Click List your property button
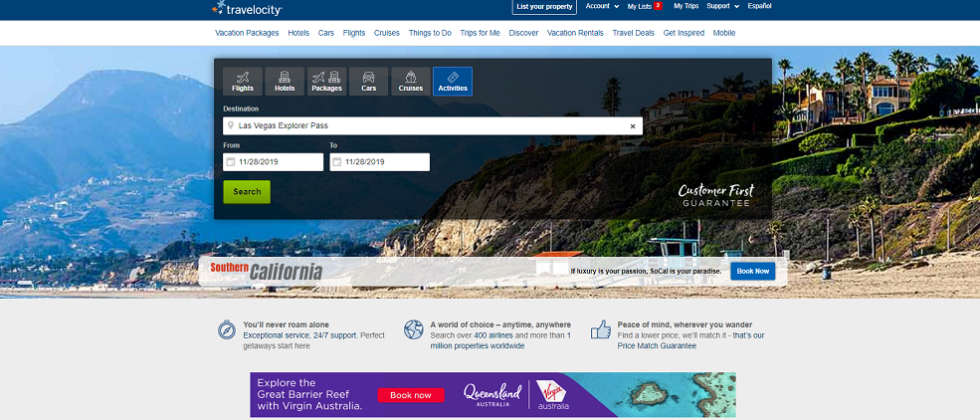Screen dimensions: 980x420 [544, 7]
